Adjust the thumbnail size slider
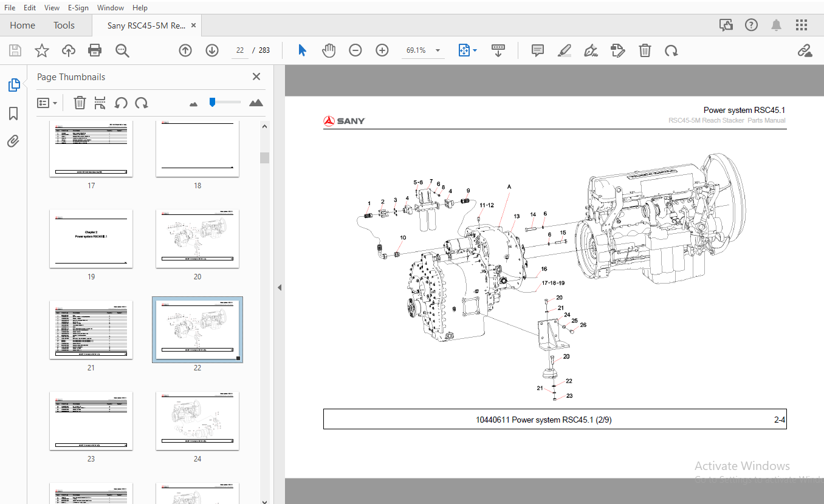 (x=212, y=102)
